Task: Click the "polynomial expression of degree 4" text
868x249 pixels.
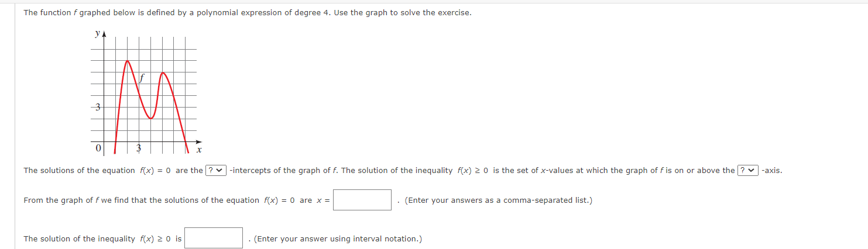Action: (x=258, y=13)
